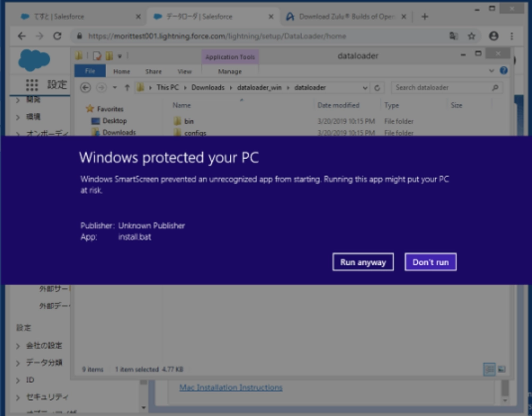Click the Explorer back arrow
Viewport: 532px width, 416px height.
pyautogui.click(x=86, y=88)
